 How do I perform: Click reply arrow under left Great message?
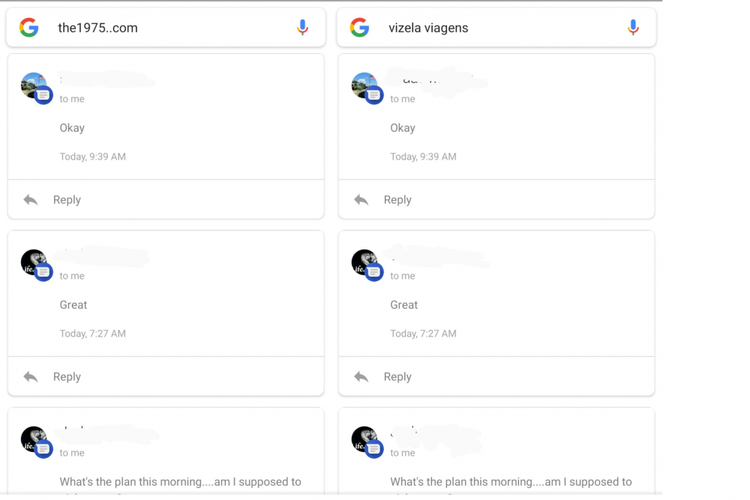[x=31, y=377]
